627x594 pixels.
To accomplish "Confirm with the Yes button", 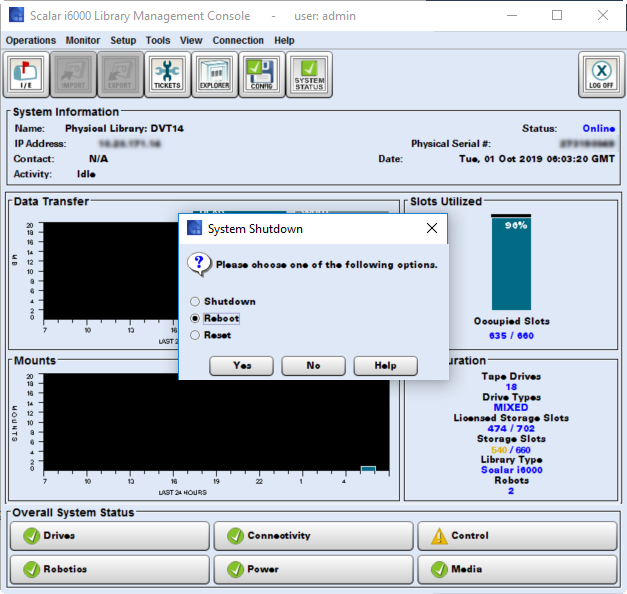I will tap(242, 366).
